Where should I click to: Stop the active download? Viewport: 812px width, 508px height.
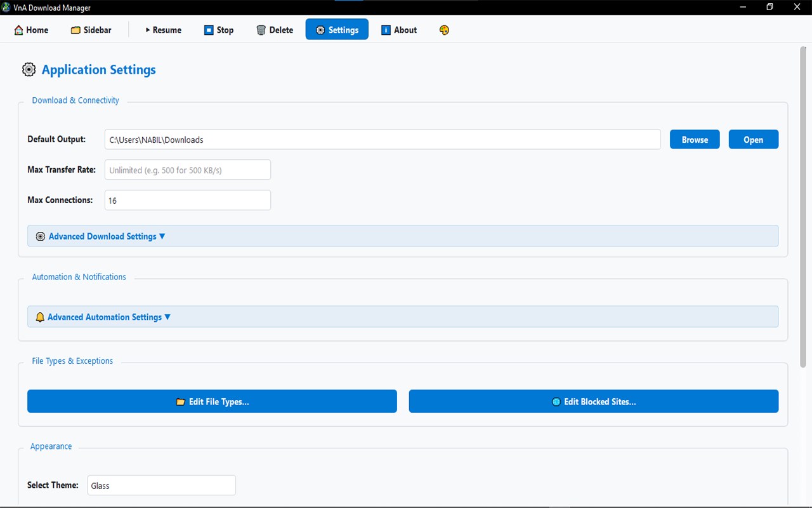click(x=219, y=30)
